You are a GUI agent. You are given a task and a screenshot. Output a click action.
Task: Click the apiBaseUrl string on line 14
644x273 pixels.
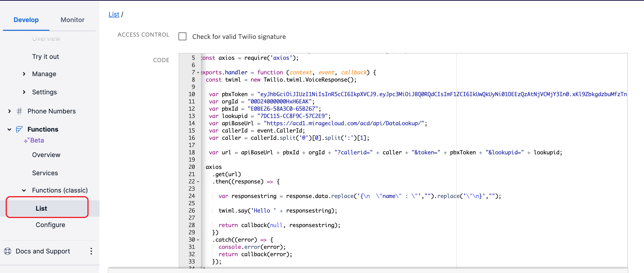coord(344,123)
